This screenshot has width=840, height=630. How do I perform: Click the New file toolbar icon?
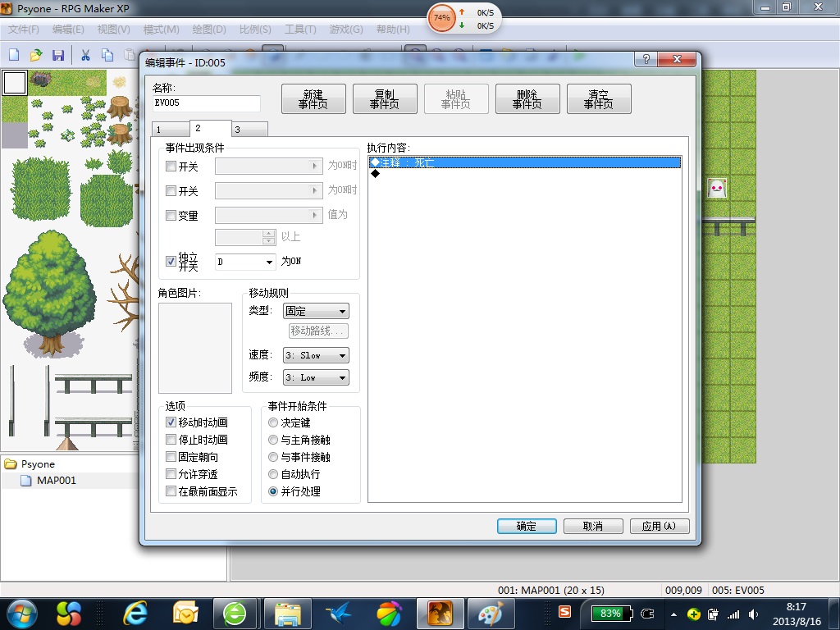point(15,55)
